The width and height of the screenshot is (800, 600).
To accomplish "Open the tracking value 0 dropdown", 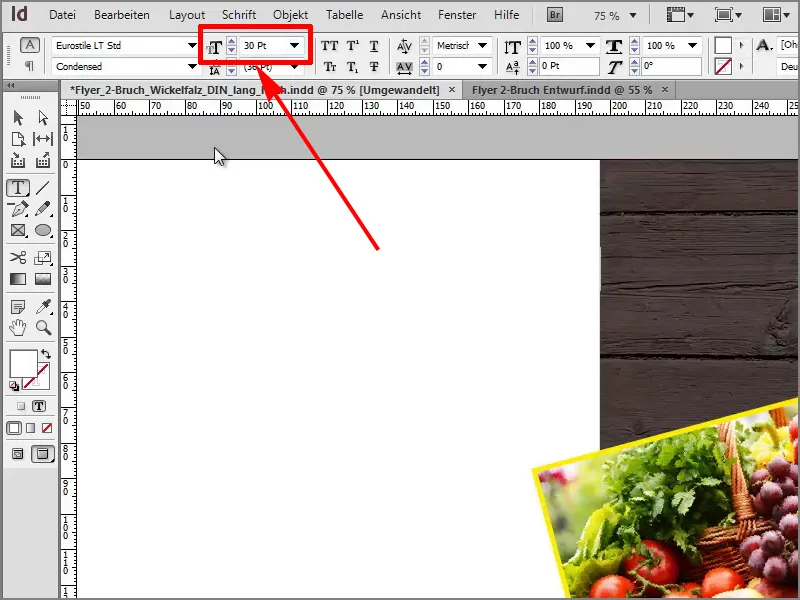I will coord(482,66).
